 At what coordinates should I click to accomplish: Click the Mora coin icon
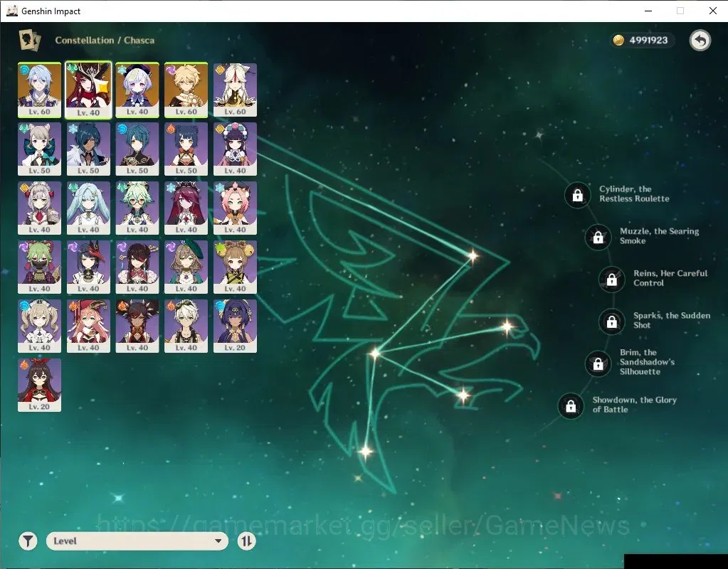point(618,41)
